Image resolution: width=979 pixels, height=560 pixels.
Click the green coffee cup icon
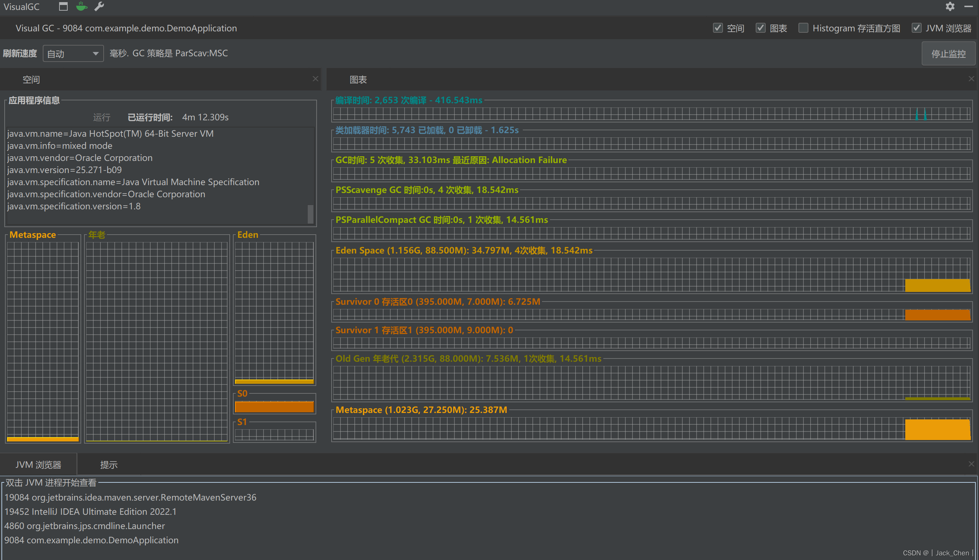click(x=81, y=6)
